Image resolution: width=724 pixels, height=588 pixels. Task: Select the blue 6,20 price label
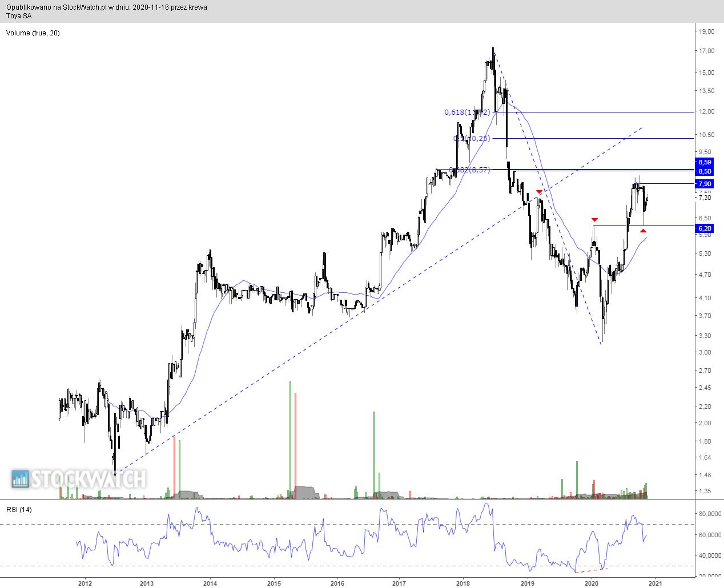pyautogui.click(x=704, y=228)
